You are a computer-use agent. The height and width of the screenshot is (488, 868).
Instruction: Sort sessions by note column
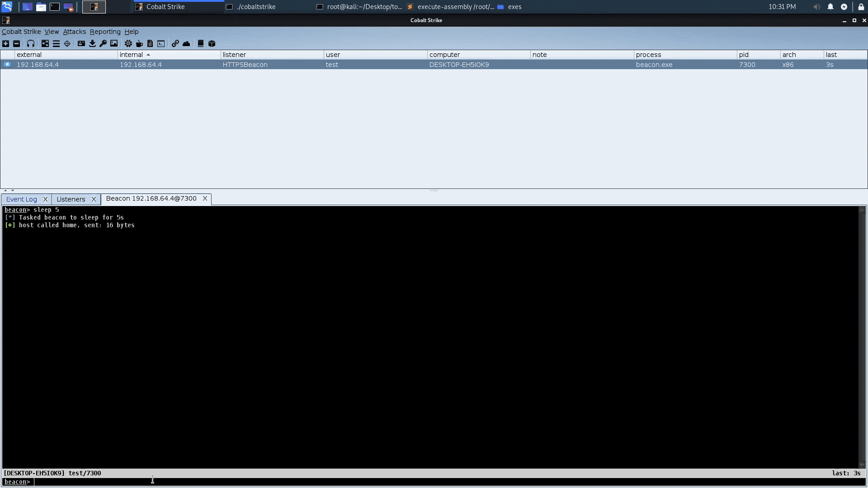[582, 55]
